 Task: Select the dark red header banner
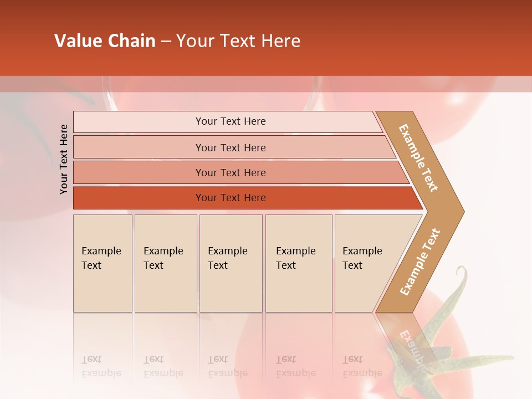pyautogui.click(x=266, y=38)
